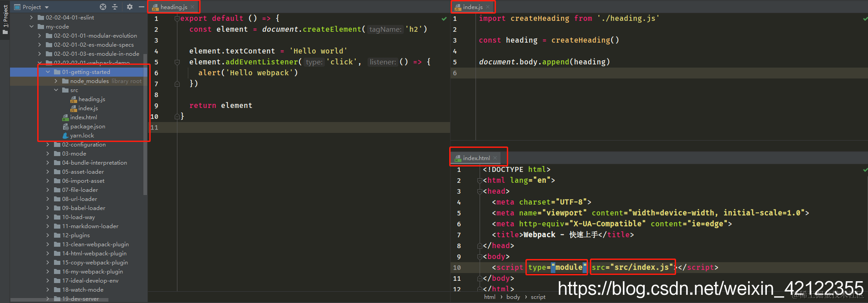This screenshot has height=303, width=868.
Task: Click fold end marker on heading.js line 10
Action: click(177, 117)
